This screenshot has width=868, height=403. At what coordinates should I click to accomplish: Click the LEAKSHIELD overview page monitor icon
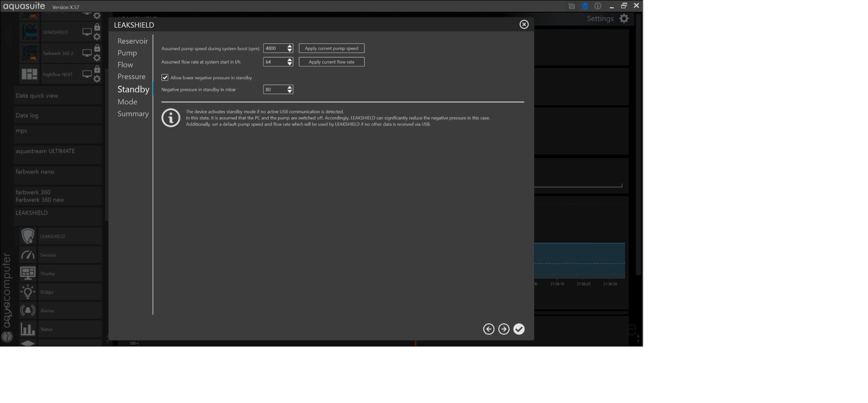[x=87, y=32]
